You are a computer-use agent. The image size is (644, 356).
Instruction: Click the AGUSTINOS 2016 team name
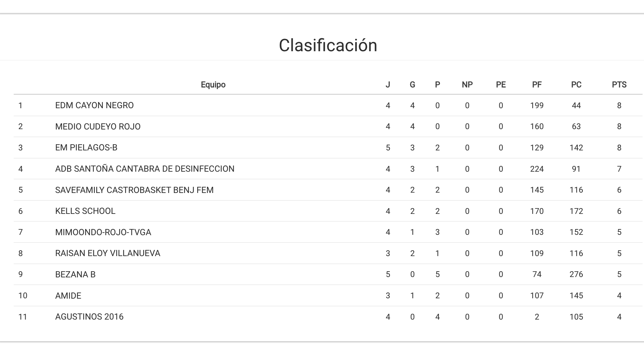tap(89, 317)
